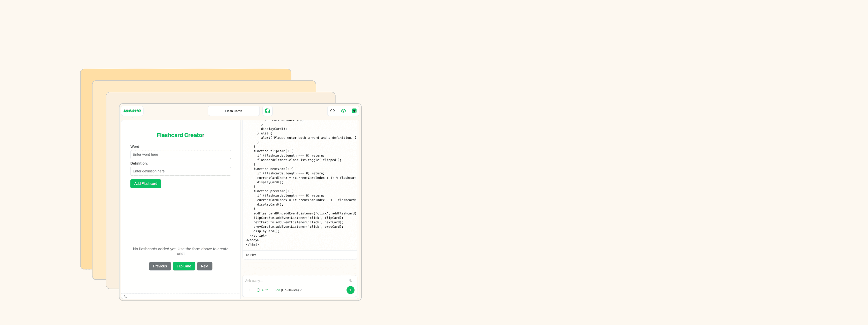
Task: Focus the Enter word here field
Action: [180, 154]
